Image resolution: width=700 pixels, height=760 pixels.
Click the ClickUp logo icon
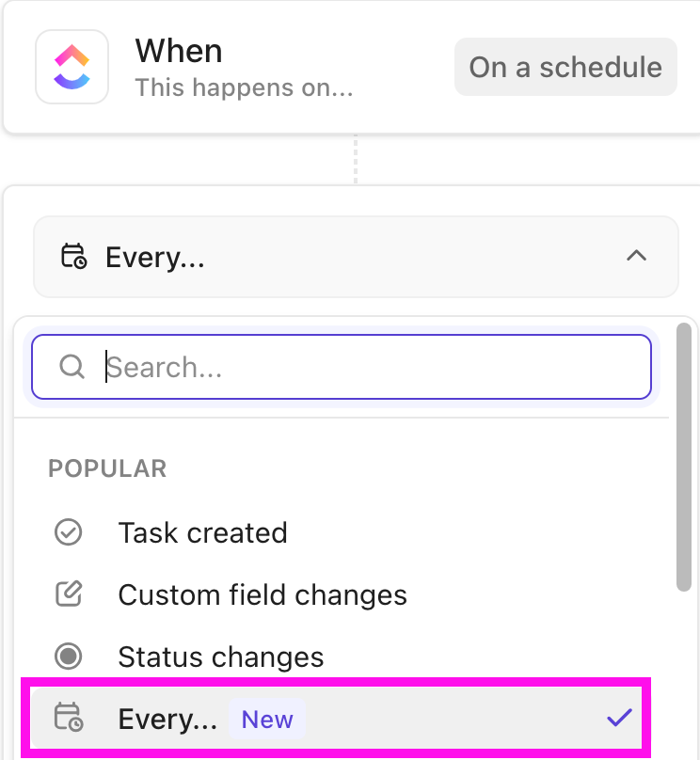72,67
